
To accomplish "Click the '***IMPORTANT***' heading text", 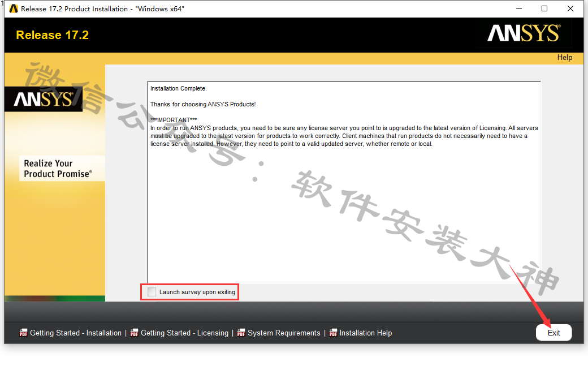I will [x=174, y=120].
